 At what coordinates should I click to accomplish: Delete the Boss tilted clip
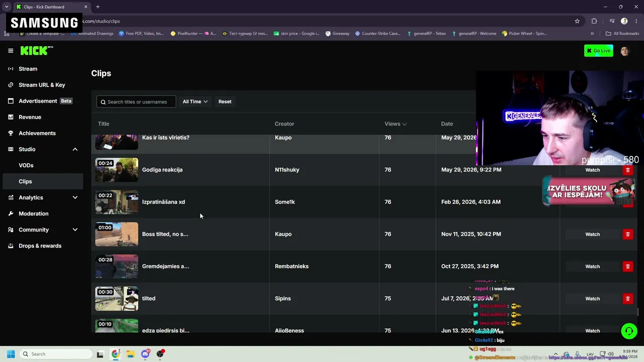[627, 234]
